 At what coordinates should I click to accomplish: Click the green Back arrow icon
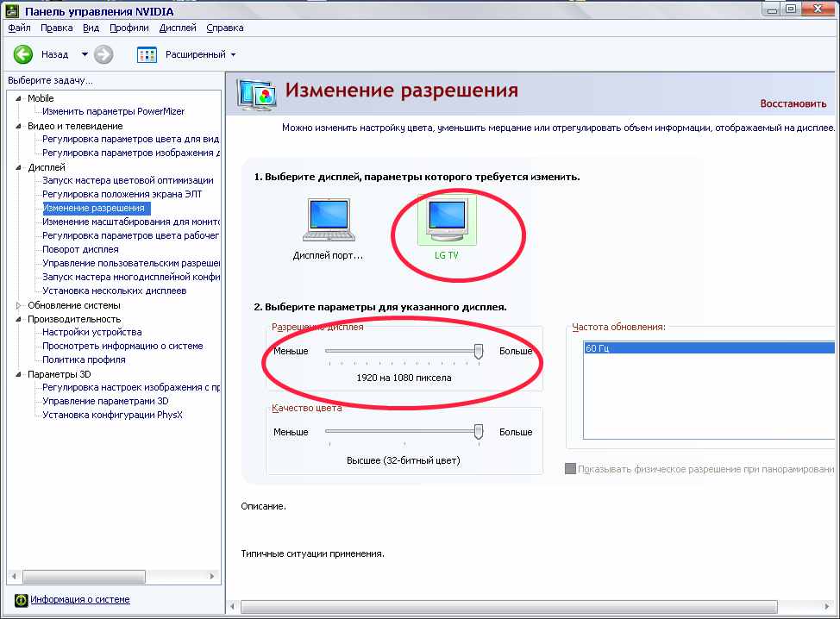pos(23,54)
